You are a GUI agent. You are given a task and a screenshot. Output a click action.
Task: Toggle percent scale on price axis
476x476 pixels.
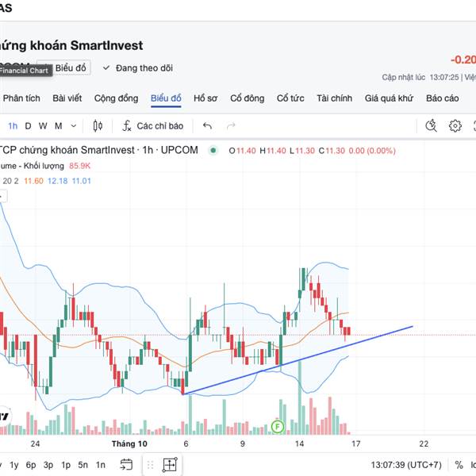(x=459, y=464)
